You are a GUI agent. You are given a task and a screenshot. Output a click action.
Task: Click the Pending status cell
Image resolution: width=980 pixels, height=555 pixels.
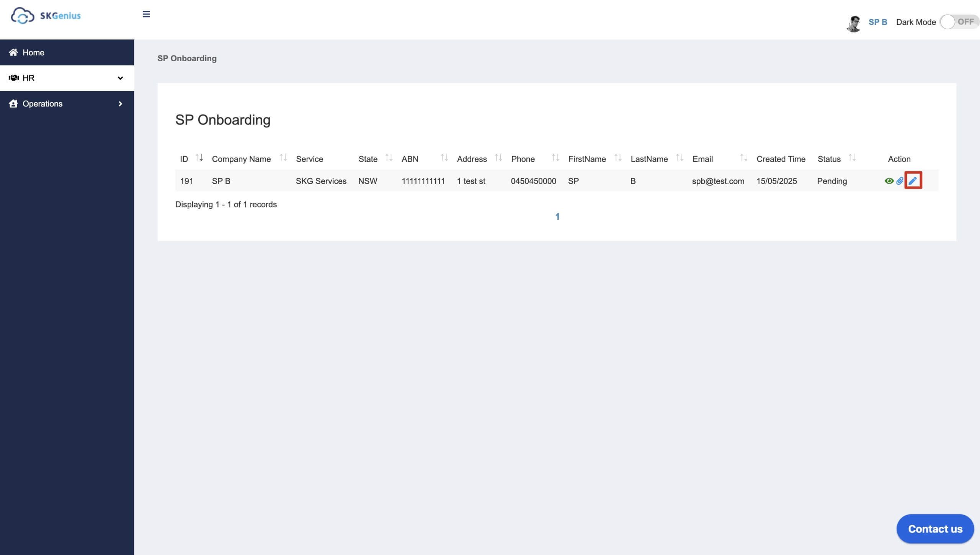pos(832,181)
